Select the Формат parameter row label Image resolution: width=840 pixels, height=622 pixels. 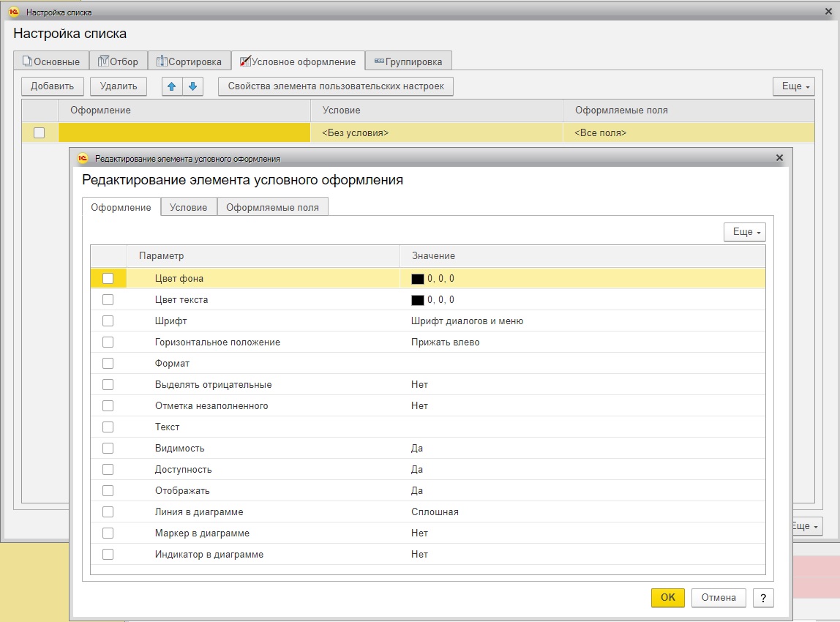(172, 363)
